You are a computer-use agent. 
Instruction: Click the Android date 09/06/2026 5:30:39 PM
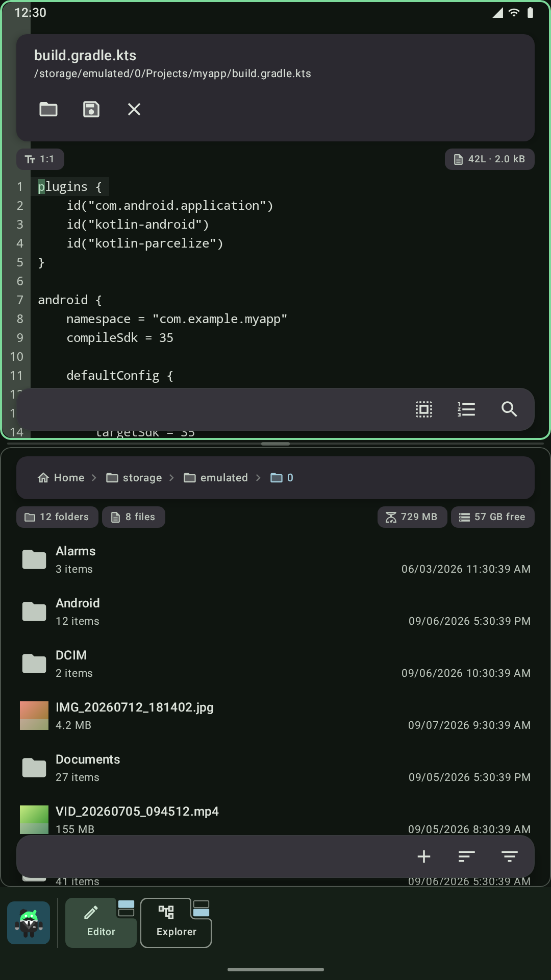pos(469,621)
